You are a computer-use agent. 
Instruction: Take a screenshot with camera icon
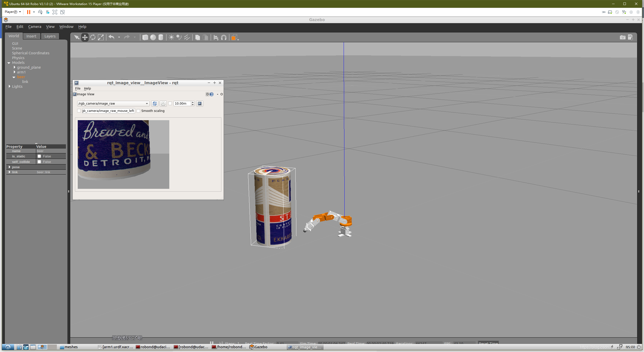pyautogui.click(x=623, y=37)
